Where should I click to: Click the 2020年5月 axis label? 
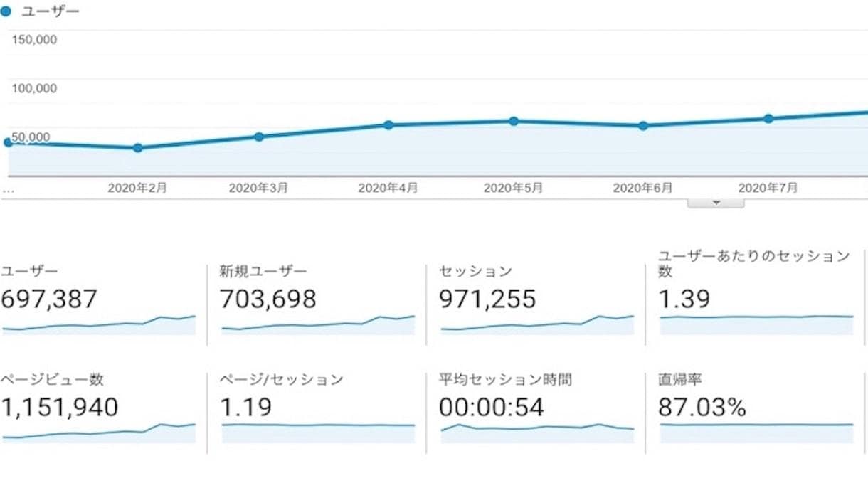pos(513,189)
